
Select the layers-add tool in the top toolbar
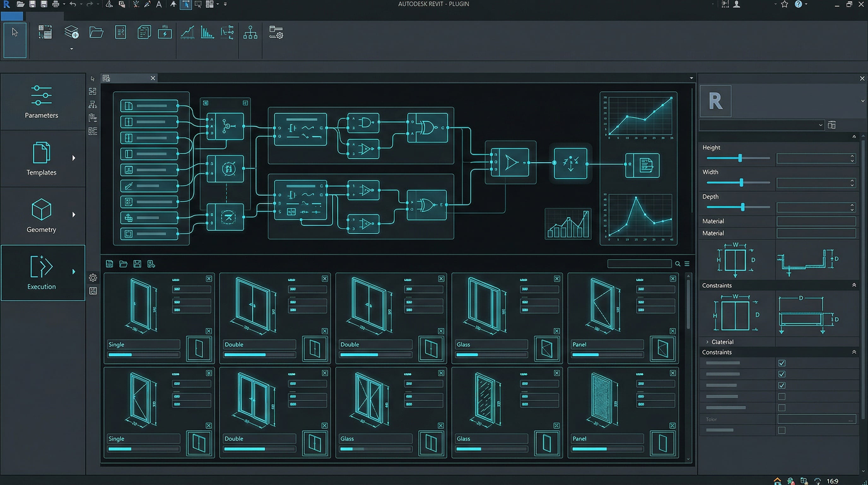(71, 32)
